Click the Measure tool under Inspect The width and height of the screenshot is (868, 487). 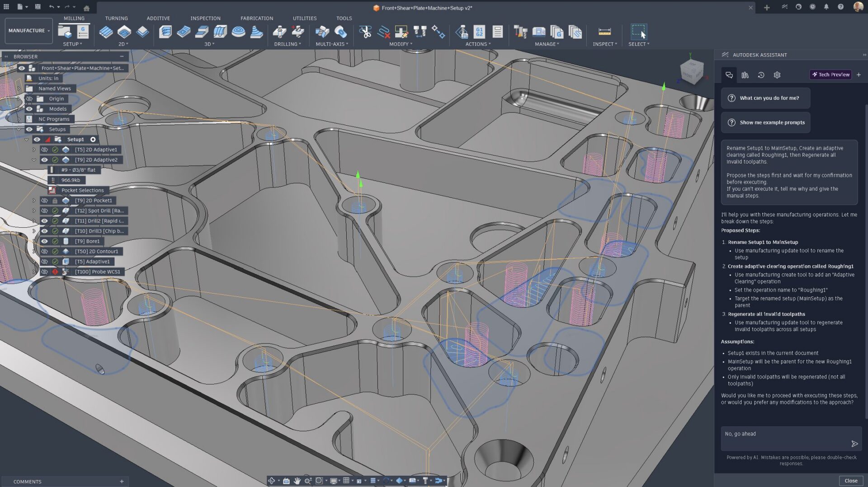coord(604,32)
